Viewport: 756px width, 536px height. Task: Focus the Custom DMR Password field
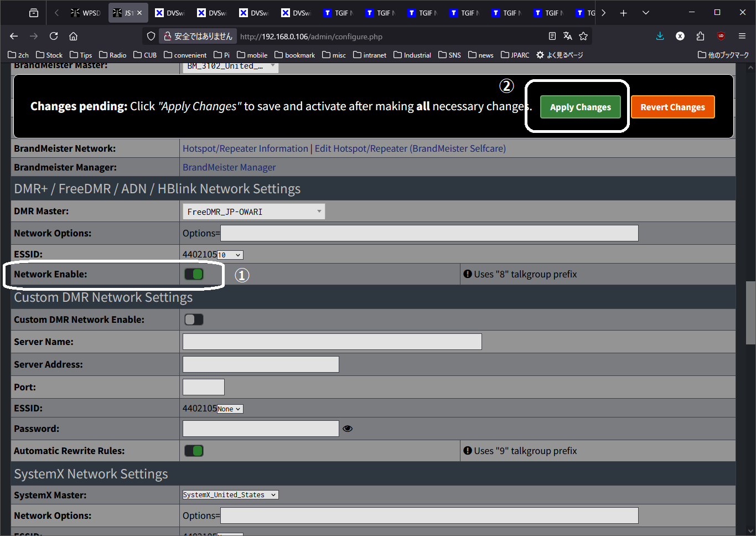click(261, 429)
